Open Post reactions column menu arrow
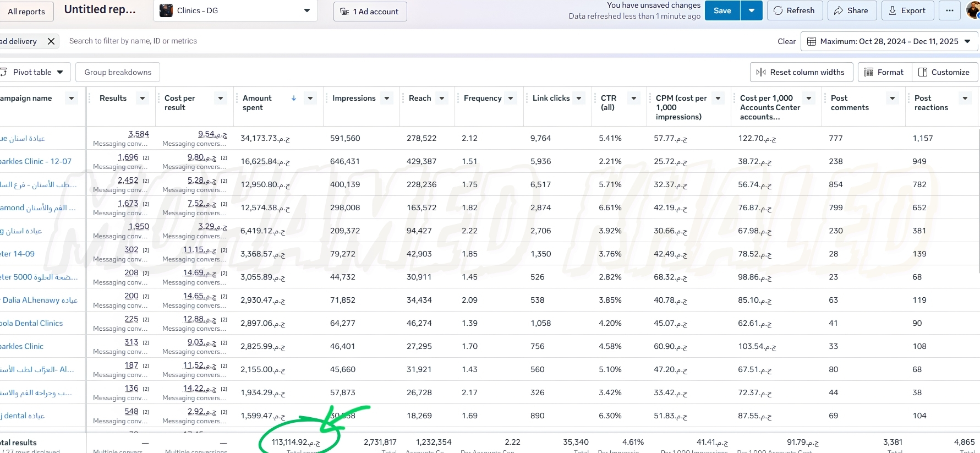Viewport: 980px width, 453px height. [x=965, y=99]
